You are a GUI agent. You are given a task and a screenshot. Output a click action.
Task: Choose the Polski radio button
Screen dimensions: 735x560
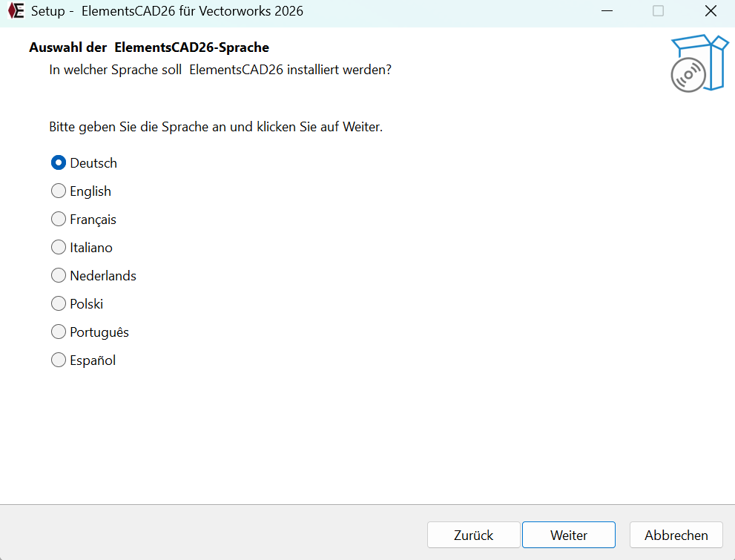click(59, 304)
